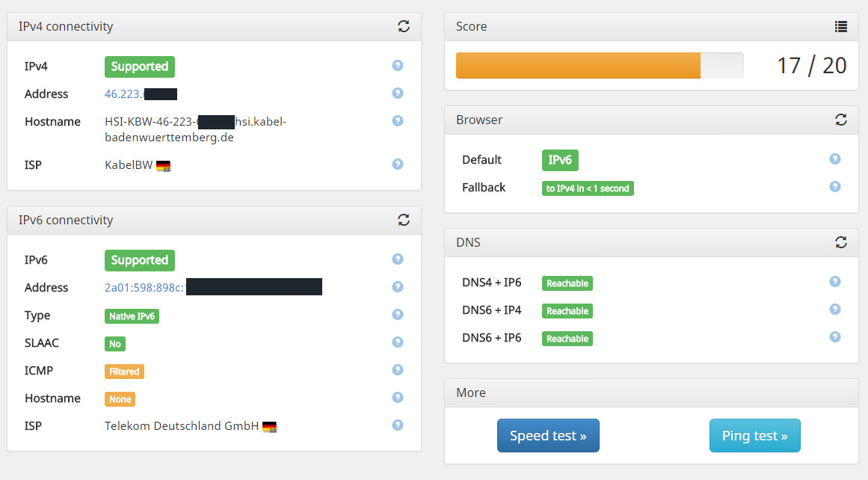Image resolution: width=868 pixels, height=480 pixels.
Task: Click the Native IPv6 type badge
Action: click(x=132, y=316)
